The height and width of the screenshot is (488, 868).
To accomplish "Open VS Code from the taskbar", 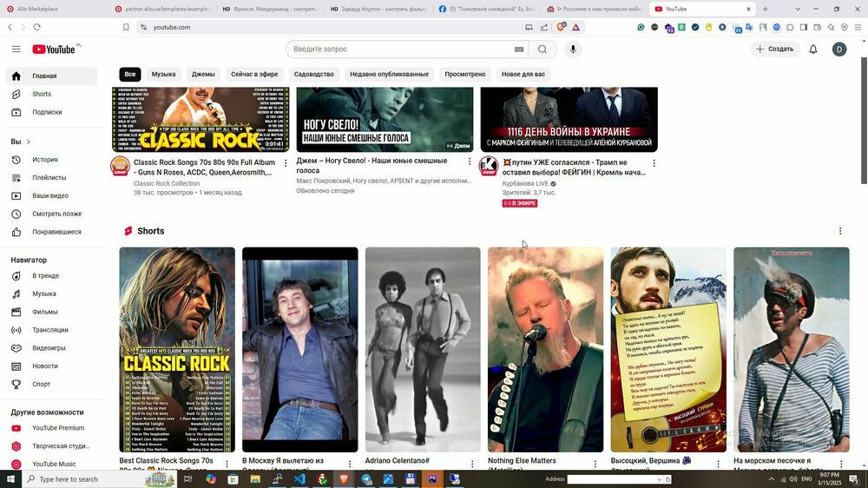I will (x=299, y=479).
